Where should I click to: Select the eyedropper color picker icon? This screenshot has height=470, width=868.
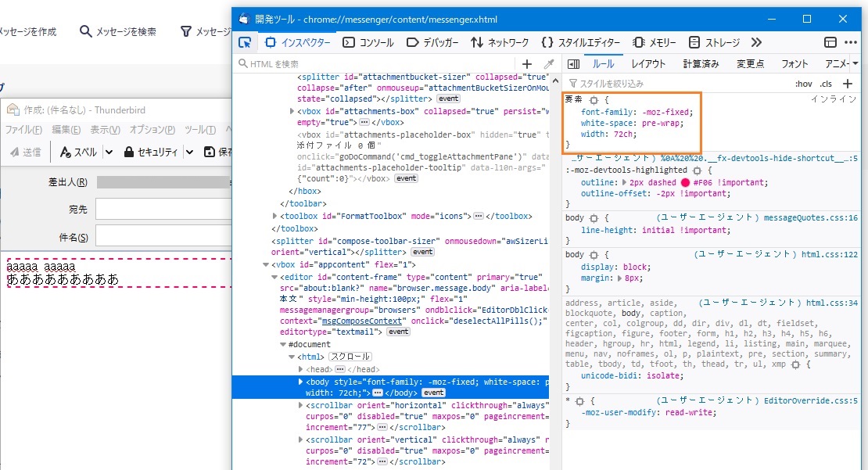pos(549,64)
